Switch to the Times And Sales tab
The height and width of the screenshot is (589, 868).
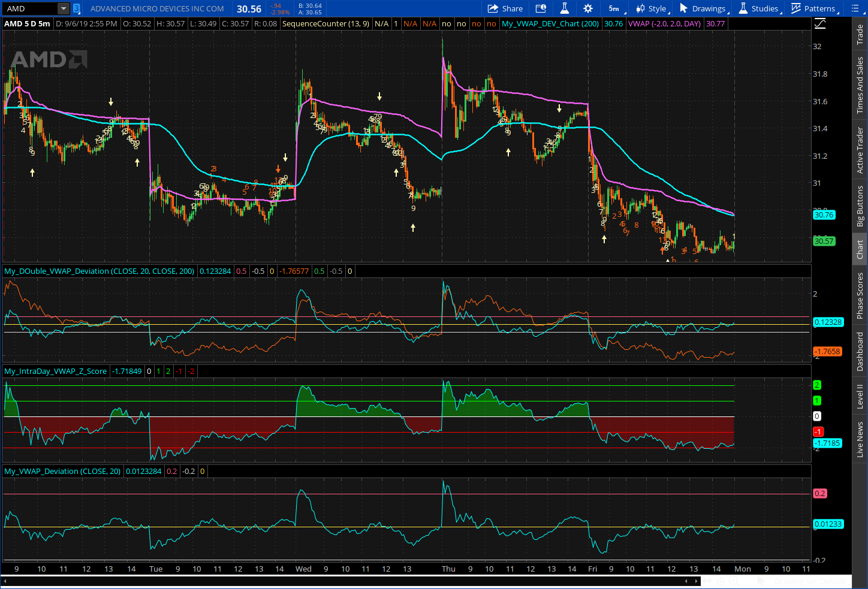pos(860,85)
